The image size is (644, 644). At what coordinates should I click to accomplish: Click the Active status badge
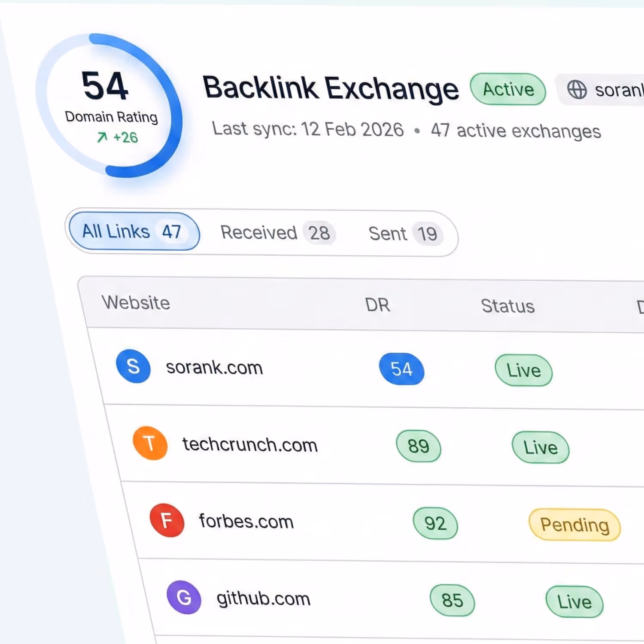coord(508,89)
